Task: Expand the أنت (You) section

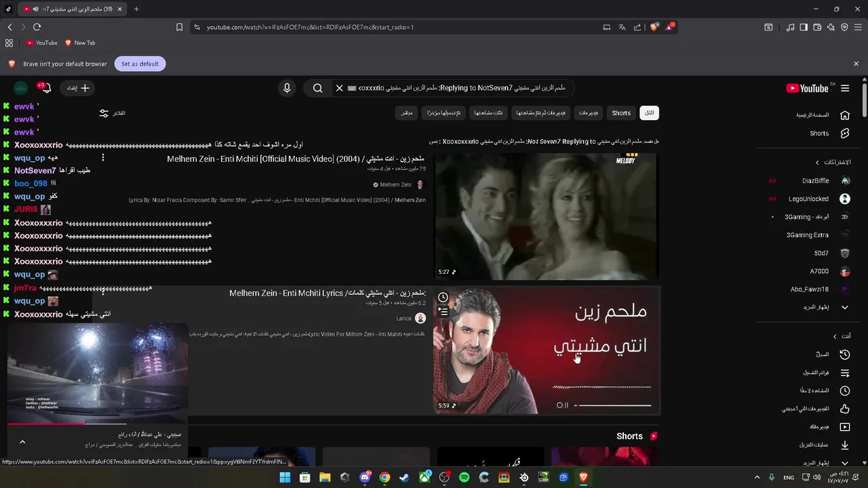Action: pyautogui.click(x=842, y=336)
